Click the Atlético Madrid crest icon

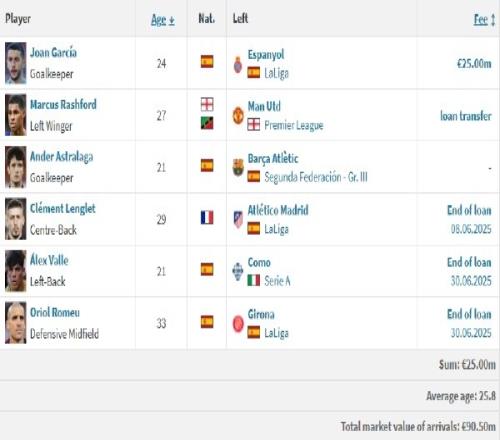click(x=238, y=220)
